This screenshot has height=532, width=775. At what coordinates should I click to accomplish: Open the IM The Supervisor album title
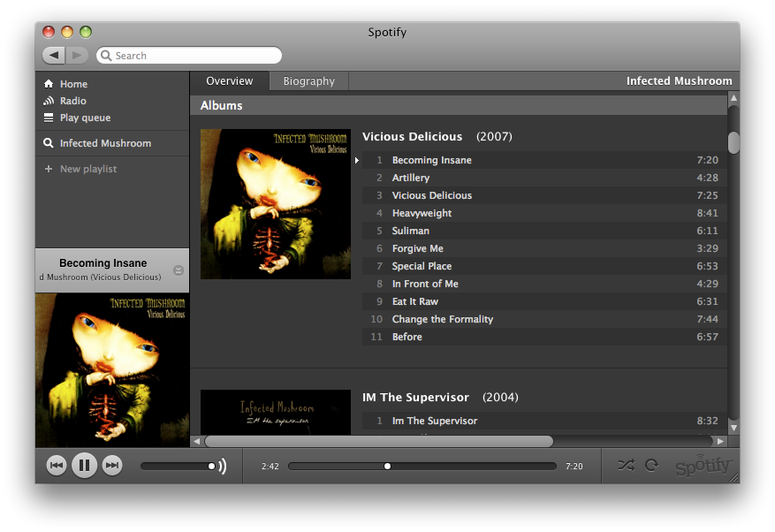click(415, 398)
